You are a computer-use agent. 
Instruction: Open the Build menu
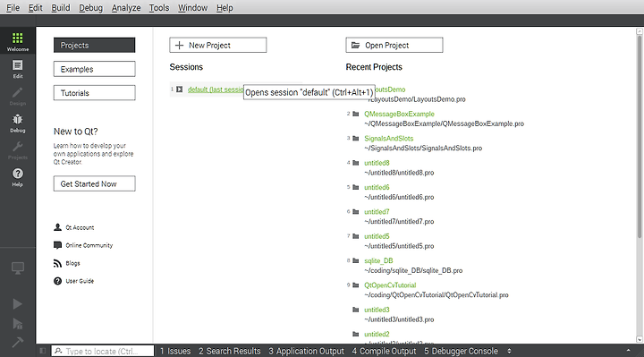click(61, 8)
